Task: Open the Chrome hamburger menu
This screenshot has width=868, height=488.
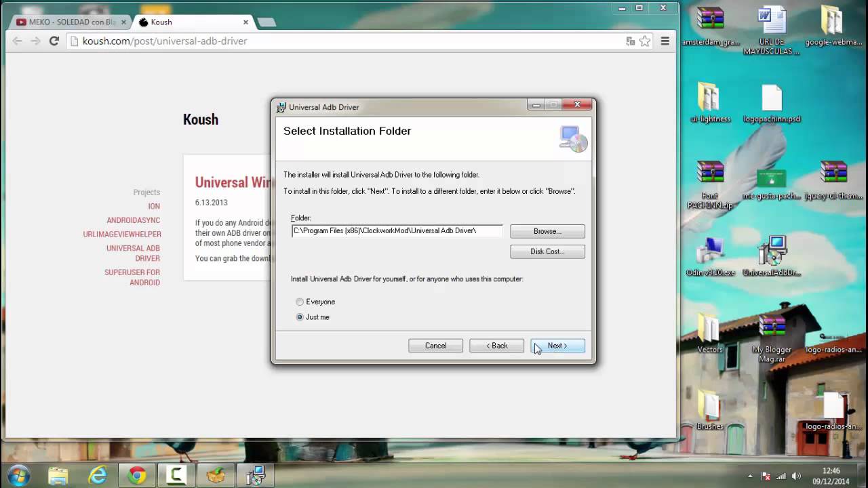Action: [665, 41]
